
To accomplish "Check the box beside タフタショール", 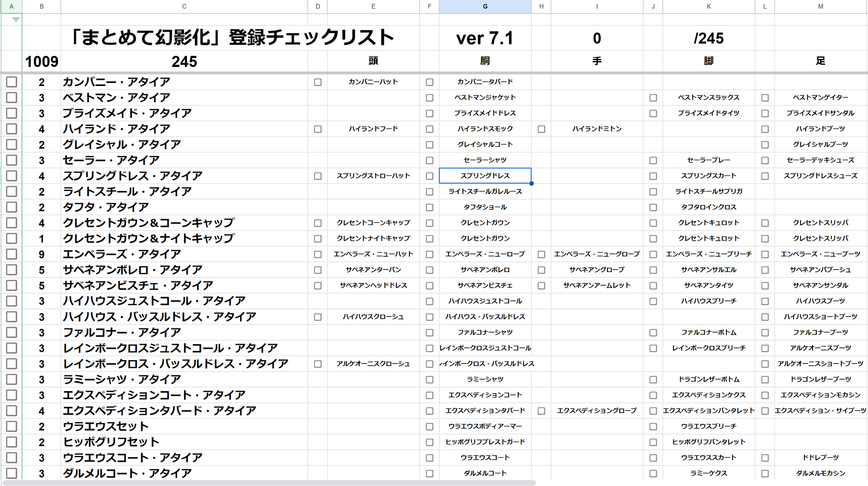I will pos(429,208).
